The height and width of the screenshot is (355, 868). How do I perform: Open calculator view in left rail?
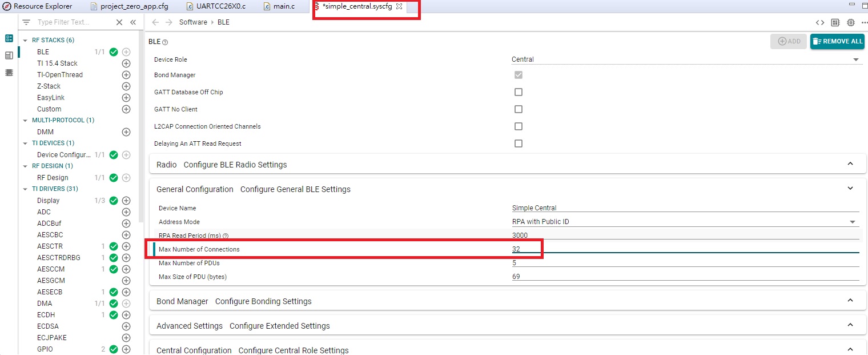(x=9, y=55)
